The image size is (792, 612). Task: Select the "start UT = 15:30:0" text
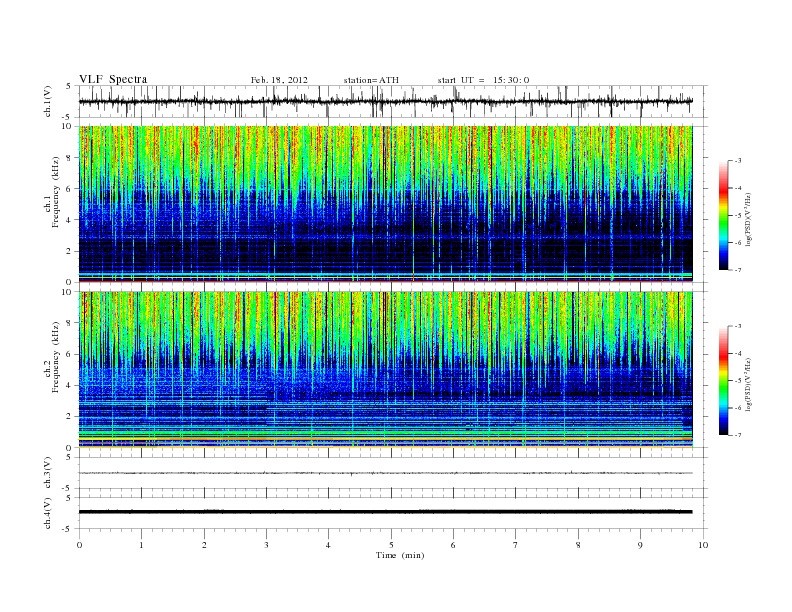click(483, 80)
